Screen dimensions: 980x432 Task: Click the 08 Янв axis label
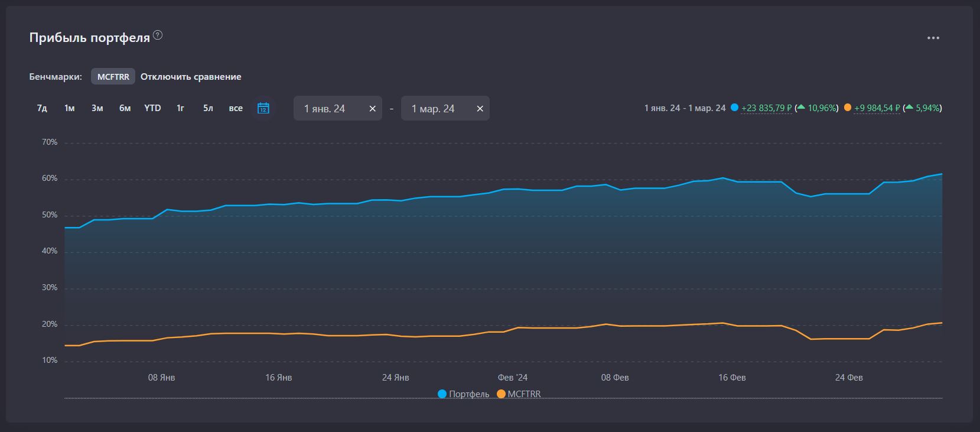coord(161,378)
